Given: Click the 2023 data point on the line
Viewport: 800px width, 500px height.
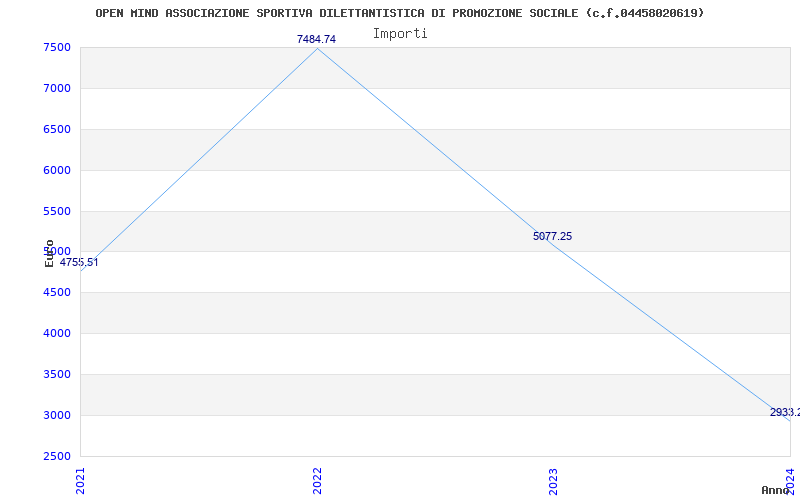Looking at the screenshot, I should click(x=554, y=245).
